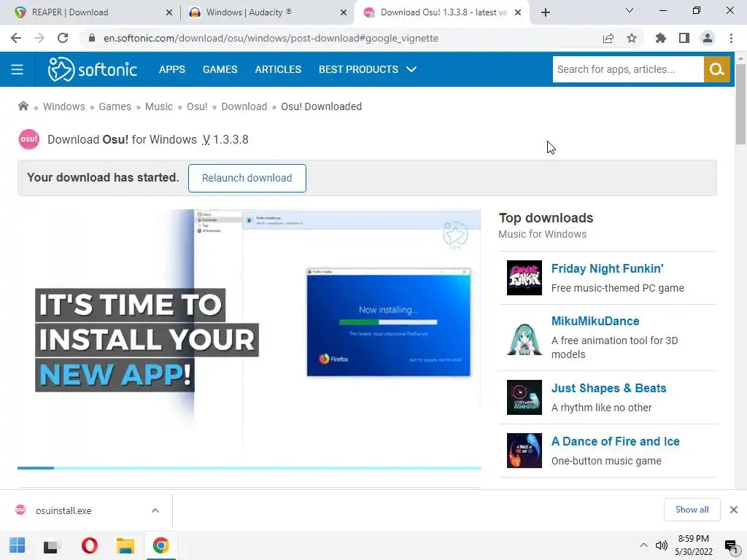Switch to Windows | Audacity tab
Viewport: 747px width, 560px height.
coord(267,12)
